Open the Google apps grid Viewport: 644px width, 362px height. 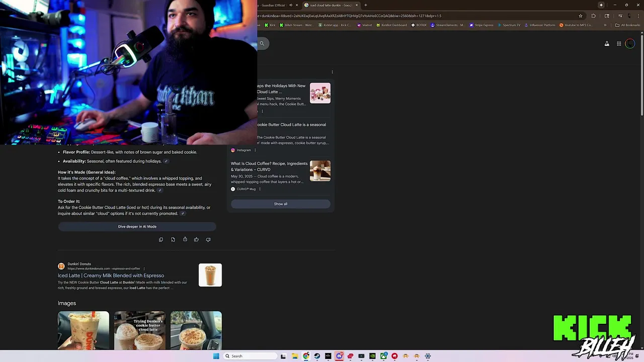click(619, 44)
